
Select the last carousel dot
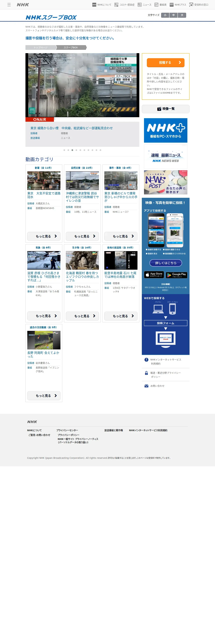100,150
